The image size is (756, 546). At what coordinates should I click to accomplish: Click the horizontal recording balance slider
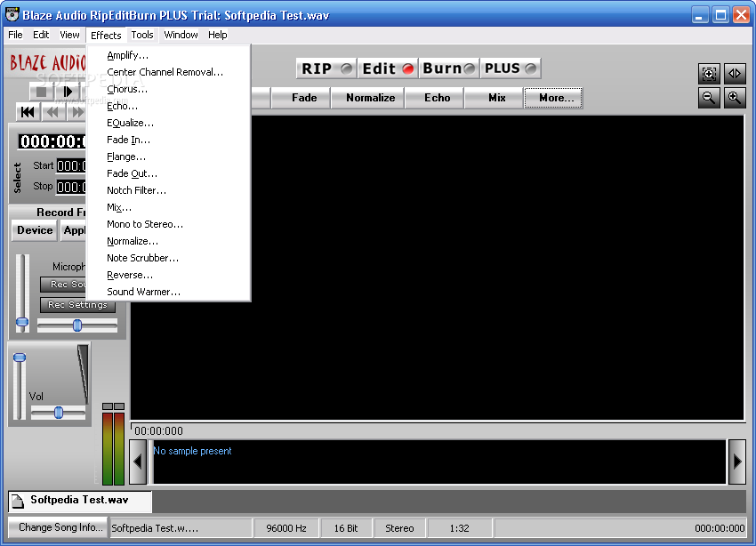(77, 325)
